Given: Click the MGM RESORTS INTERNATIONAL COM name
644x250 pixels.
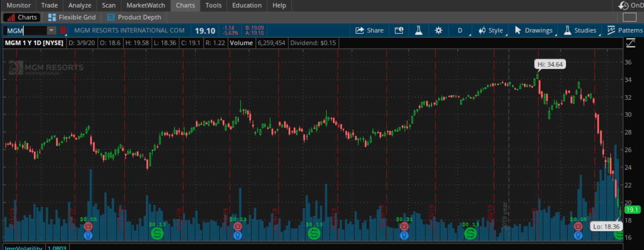Looking at the screenshot, I should pyautogui.click(x=129, y=31).
